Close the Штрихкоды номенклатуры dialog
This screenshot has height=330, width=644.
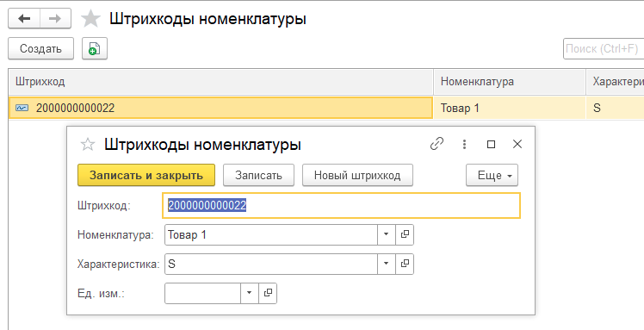517,144
